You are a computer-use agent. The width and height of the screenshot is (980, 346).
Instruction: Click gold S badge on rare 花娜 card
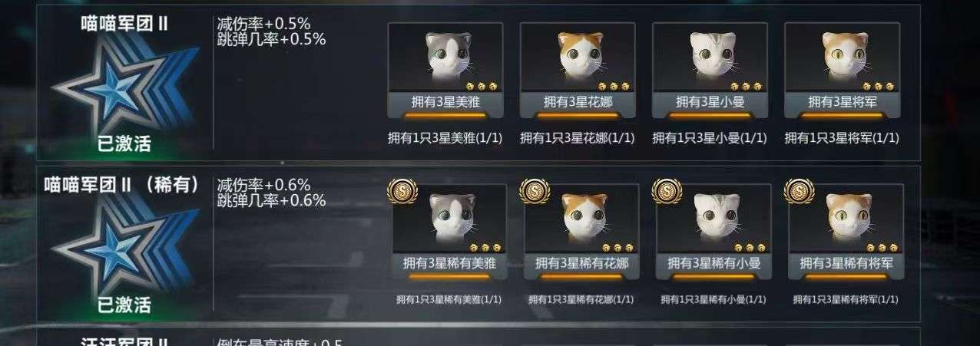(535, 191)
